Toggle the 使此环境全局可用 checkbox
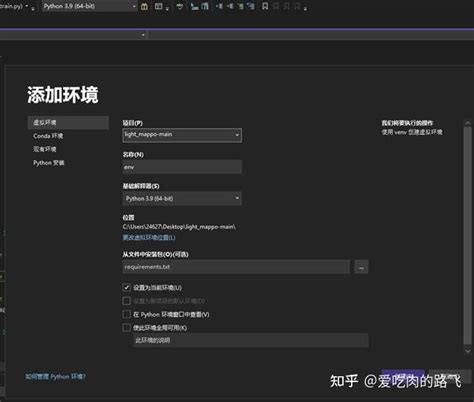474x402 pixels. coord(127,328)
